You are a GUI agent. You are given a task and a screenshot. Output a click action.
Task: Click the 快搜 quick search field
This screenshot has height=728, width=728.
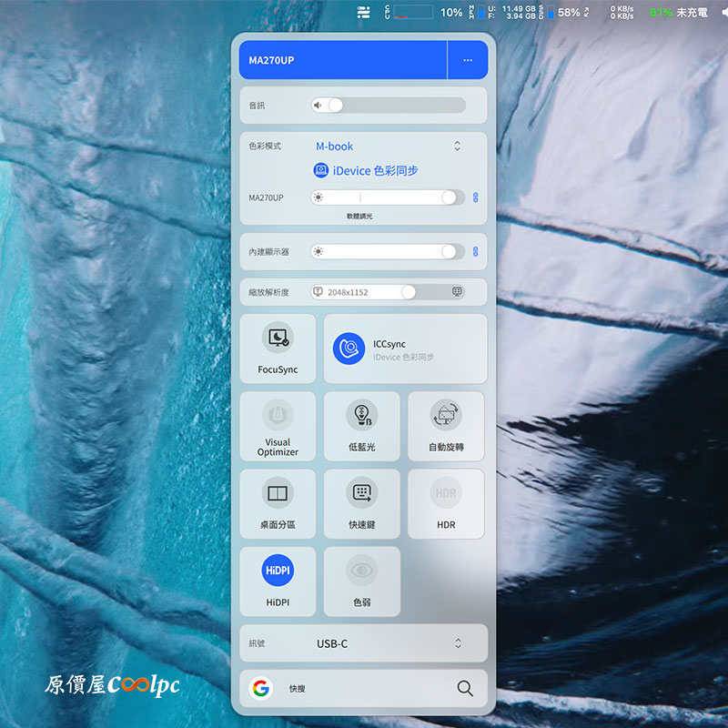pyautogui.click(x=364, y=689)
